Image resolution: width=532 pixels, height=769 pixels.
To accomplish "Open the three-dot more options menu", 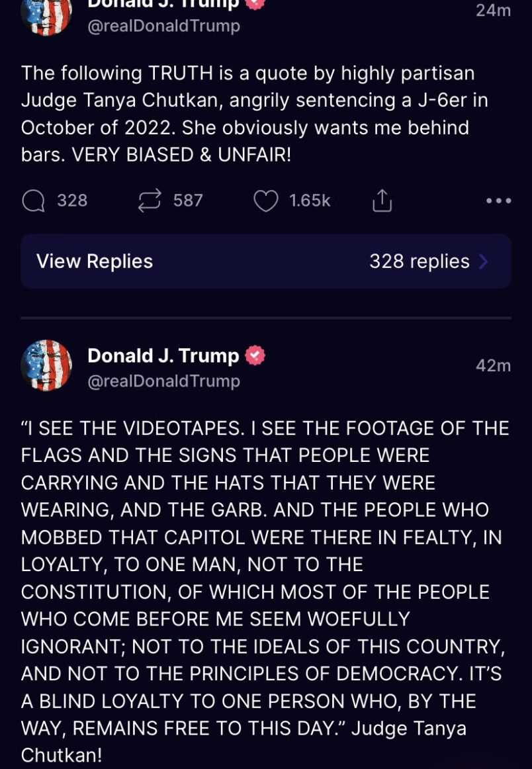I will [498, 201].
